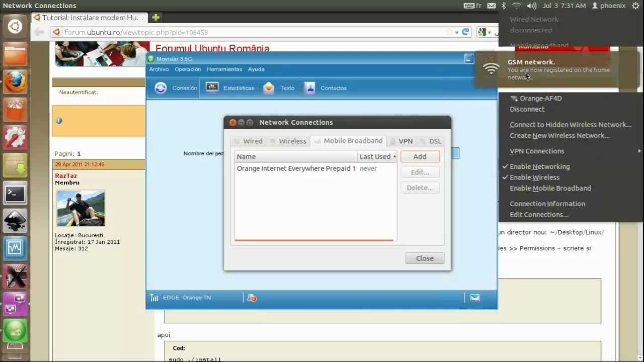Screen dimensions: 644x362
Task: Toggle Enable Mobile Broadband option
Action: coord(550,188)
